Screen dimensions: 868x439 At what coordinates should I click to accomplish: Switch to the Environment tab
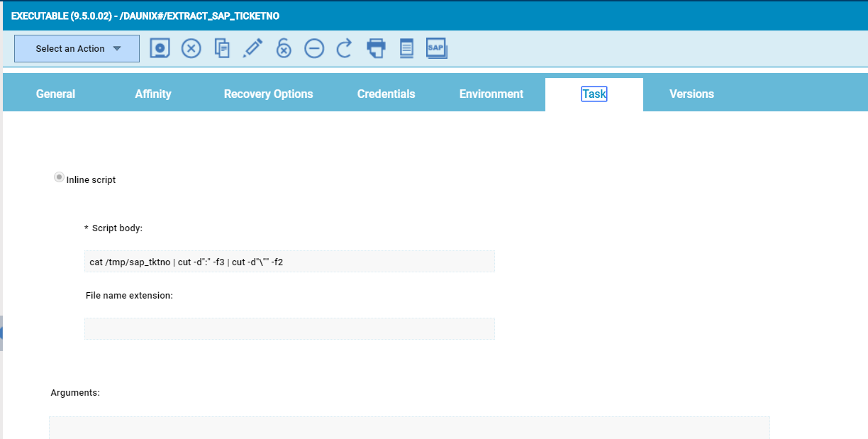(x=491, y=94)
